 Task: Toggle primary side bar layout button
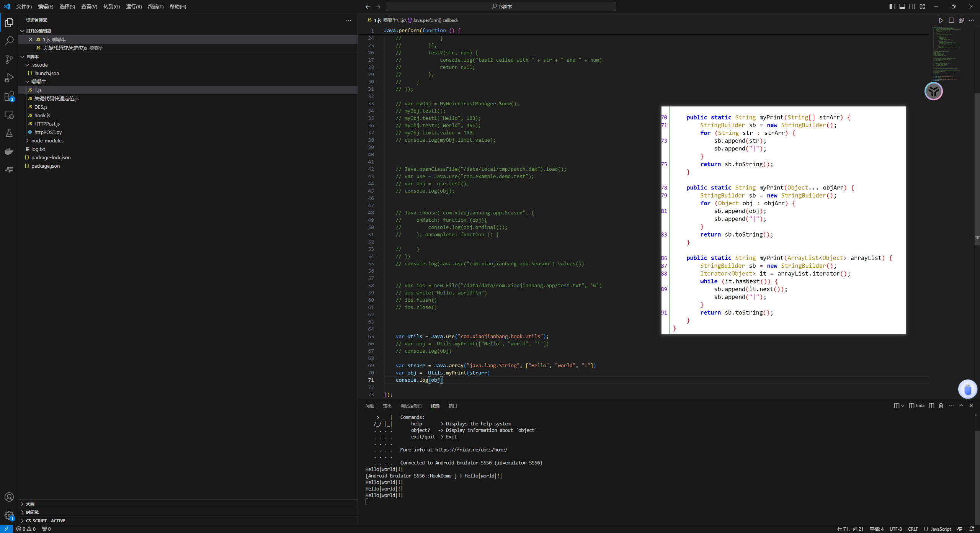[892, 7]
